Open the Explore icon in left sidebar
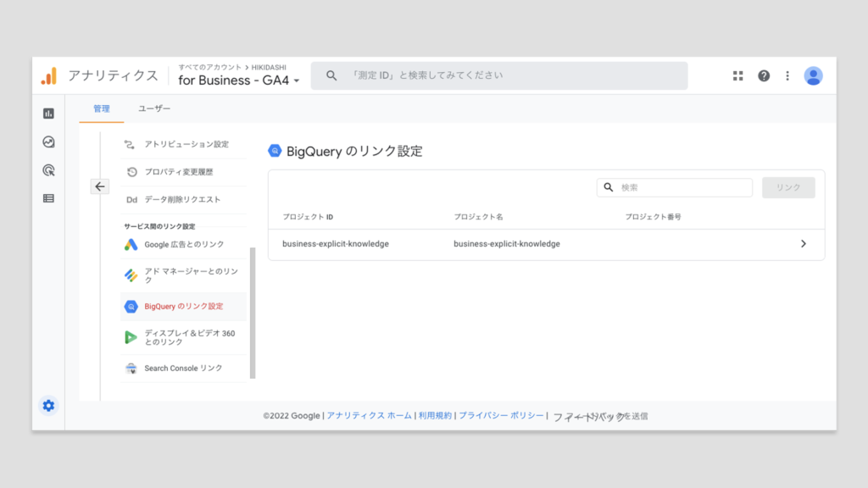 click(48, 142)
